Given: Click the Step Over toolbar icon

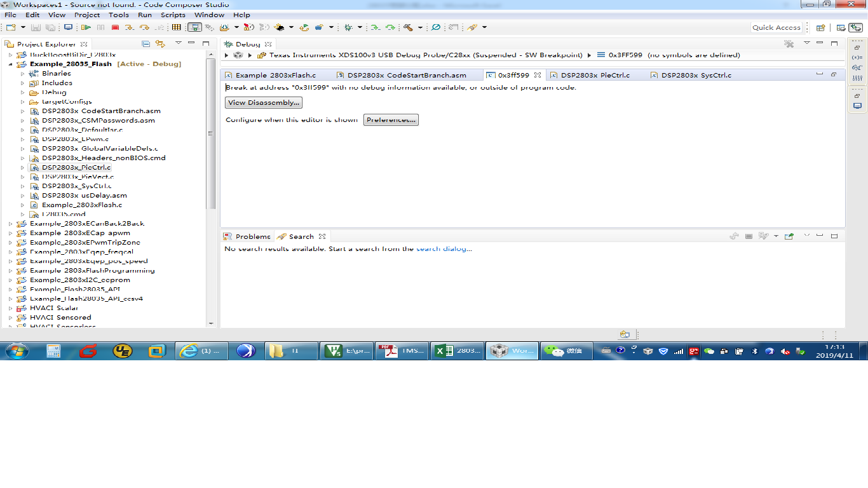Looking at the screenshot, I should click(x=144, y=27).
